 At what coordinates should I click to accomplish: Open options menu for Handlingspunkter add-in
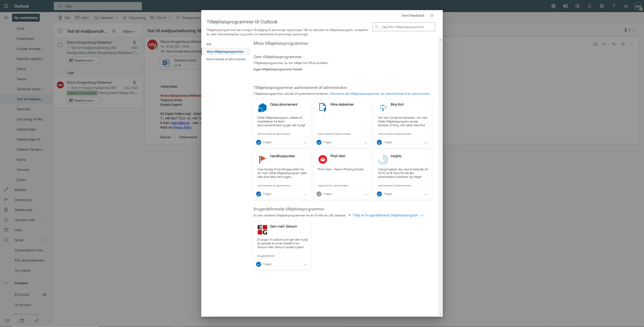tap(305, 194)
